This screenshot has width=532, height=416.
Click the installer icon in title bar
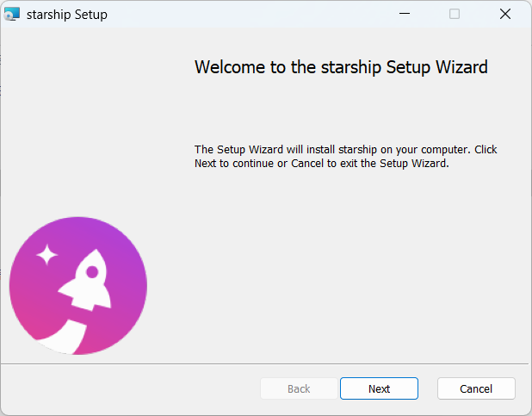(x=12, y=14)
